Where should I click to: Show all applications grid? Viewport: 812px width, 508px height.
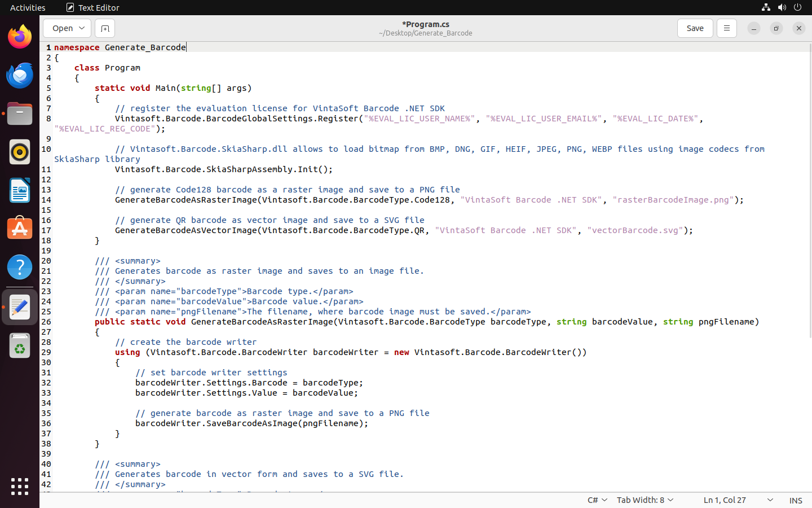[x=20, y=486]
